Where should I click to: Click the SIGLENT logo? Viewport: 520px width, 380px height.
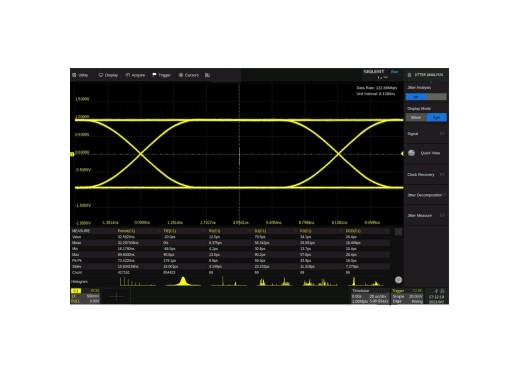(x=374, y=72)
